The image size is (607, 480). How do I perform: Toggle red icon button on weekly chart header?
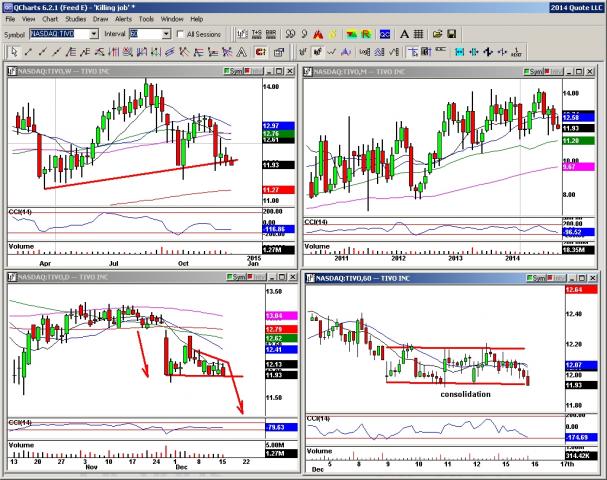253,71
